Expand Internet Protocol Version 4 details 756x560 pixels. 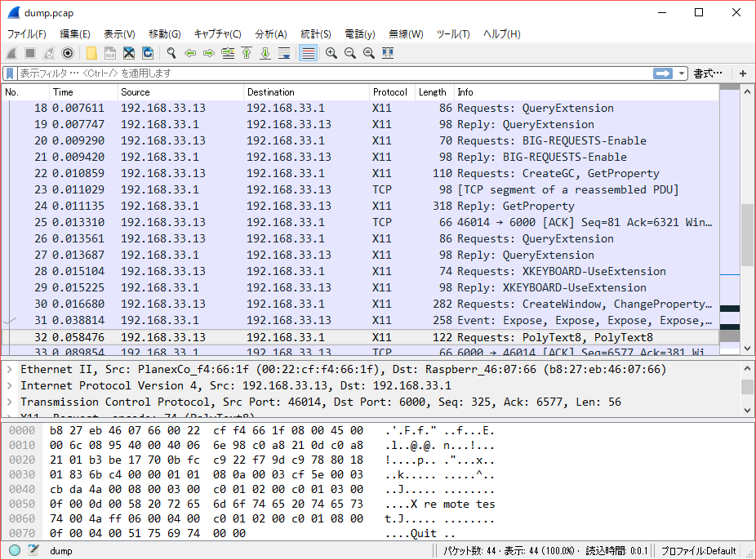pyautogui.click(x=9, y=386)
